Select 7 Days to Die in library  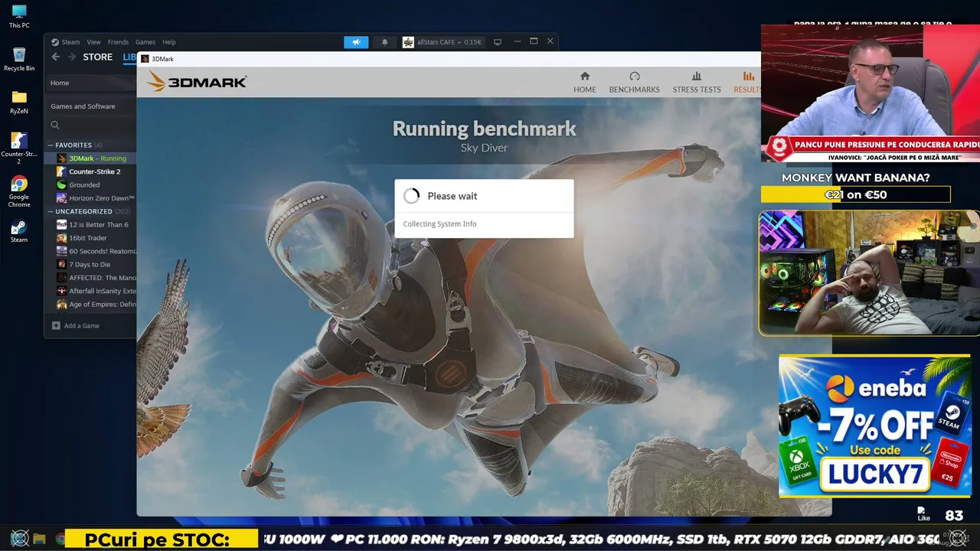pos(90,265)
